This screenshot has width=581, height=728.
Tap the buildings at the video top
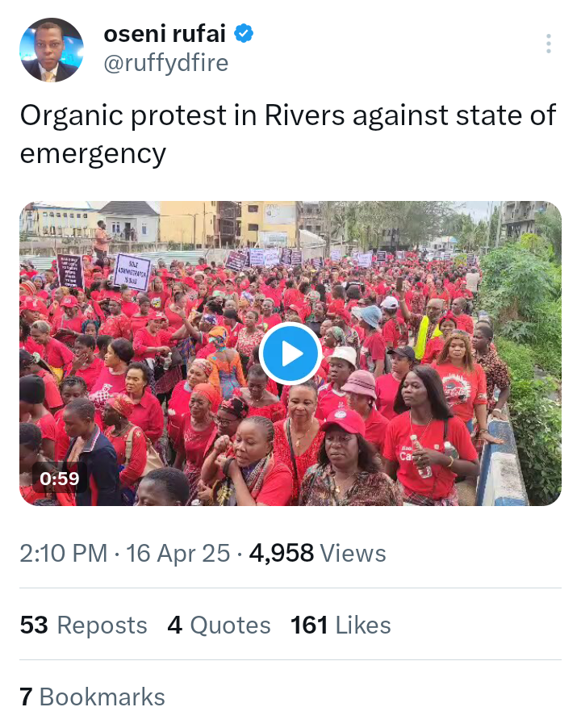point(186,223)
